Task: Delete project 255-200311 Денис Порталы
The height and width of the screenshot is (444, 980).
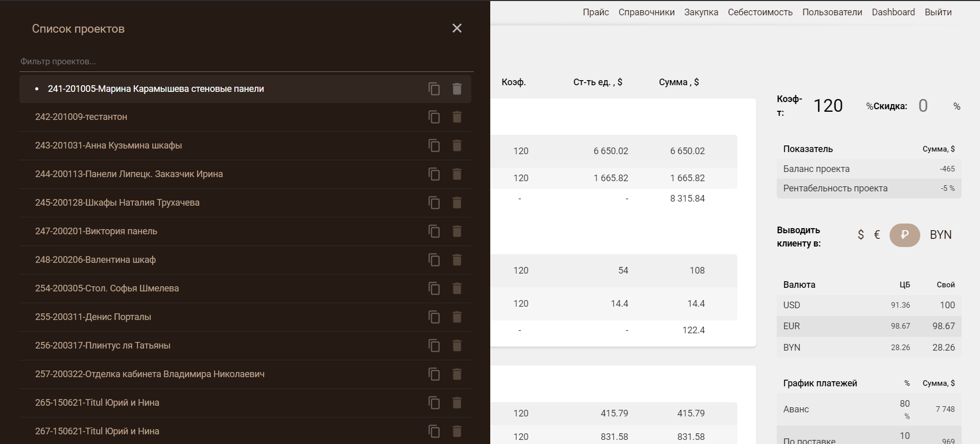Action: point(457,317)
